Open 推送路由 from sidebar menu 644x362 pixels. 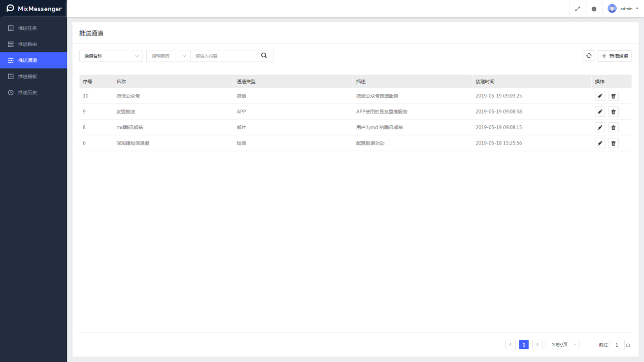click(x=27, y=44)
